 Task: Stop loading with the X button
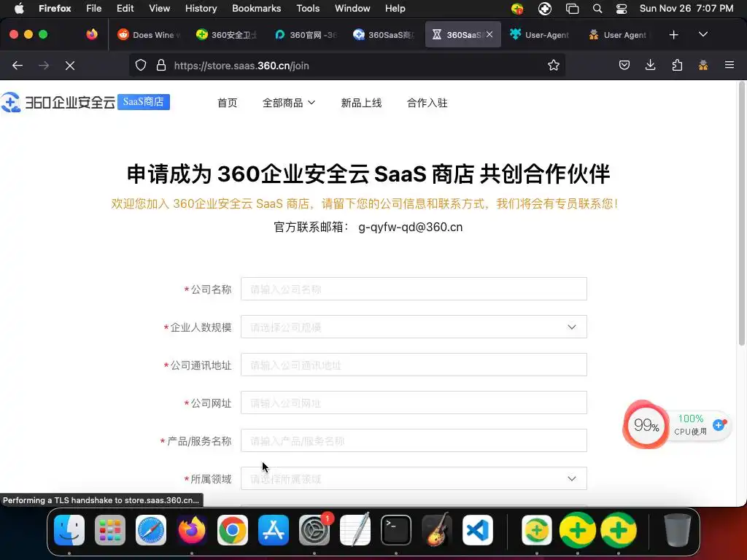click(70, 66)
